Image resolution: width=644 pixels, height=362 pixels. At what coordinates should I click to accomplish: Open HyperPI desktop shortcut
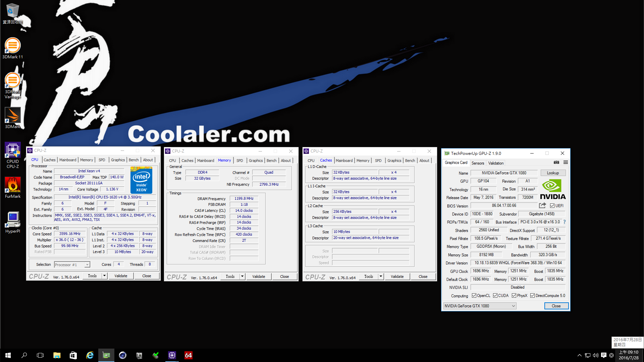click(12, 223)
